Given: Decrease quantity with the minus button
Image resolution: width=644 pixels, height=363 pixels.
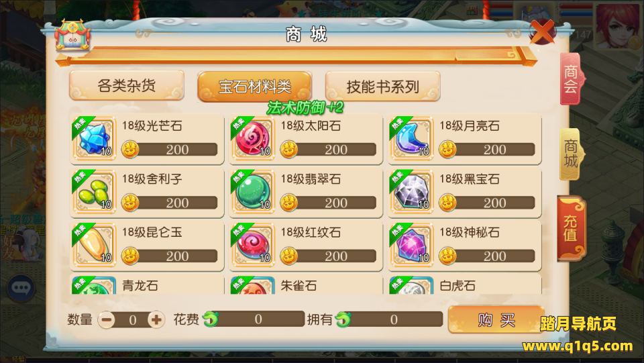Looking at the screenshot, I should (107, 319).
